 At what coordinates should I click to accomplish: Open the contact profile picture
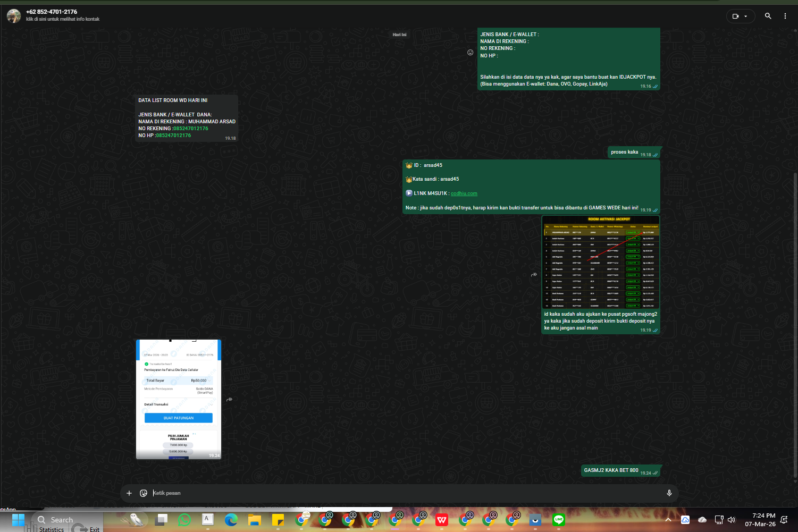pos(14,16)
